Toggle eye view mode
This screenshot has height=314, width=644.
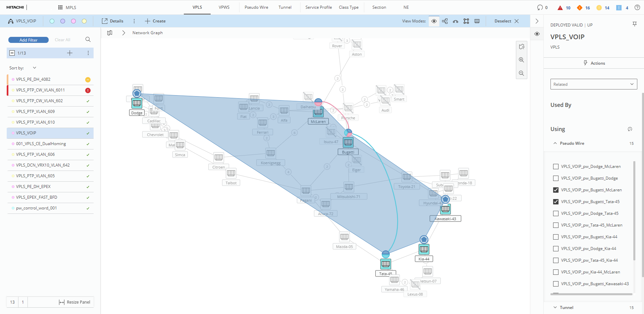pos(434,21)
